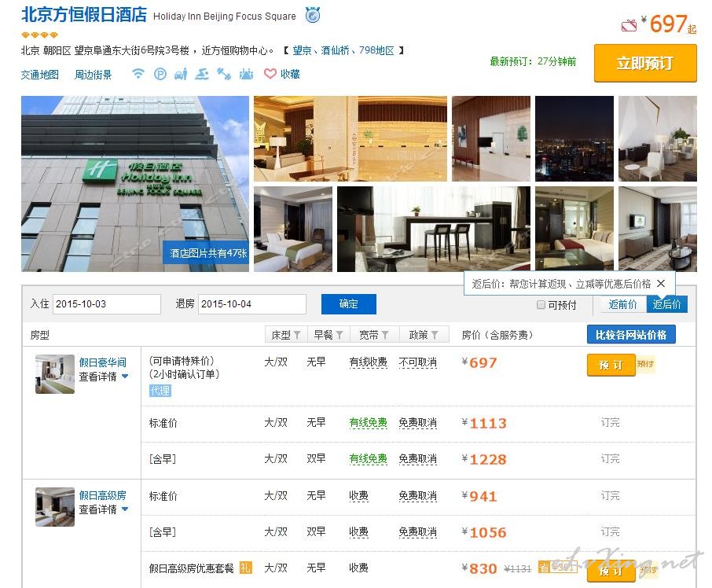
Task: Click the fitness gym amenity icon
Action: click(x=223, y=74)
